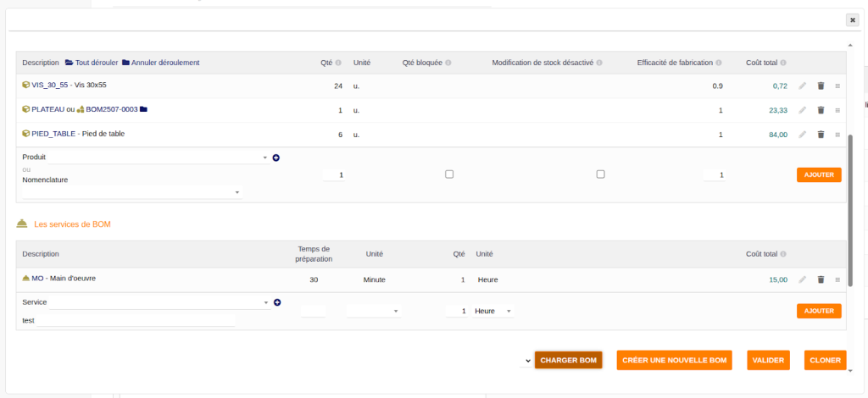Expand the BOM2507-0003 folder icon
Viewport: 868px width, 398px height.
tap(144, 109)
